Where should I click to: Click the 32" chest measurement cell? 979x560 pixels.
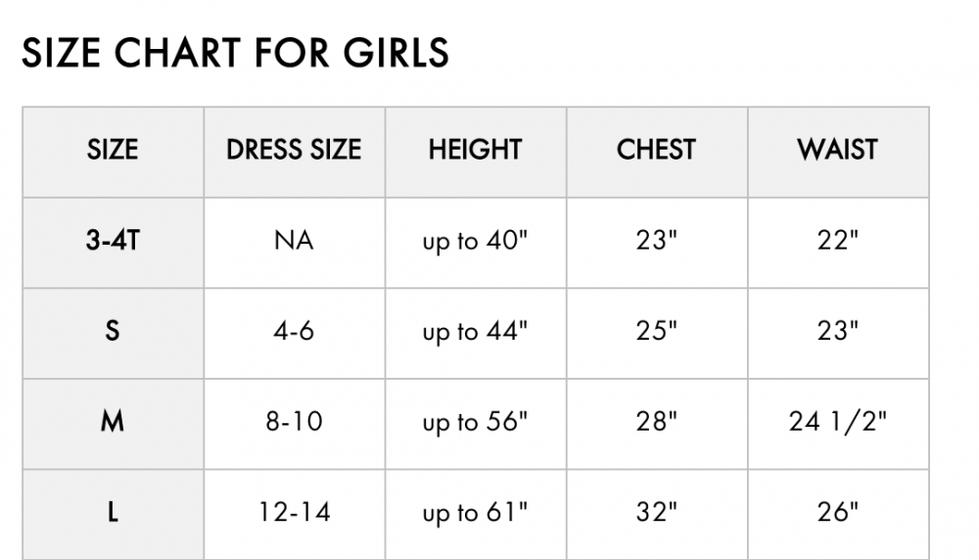tap(657, 514)
